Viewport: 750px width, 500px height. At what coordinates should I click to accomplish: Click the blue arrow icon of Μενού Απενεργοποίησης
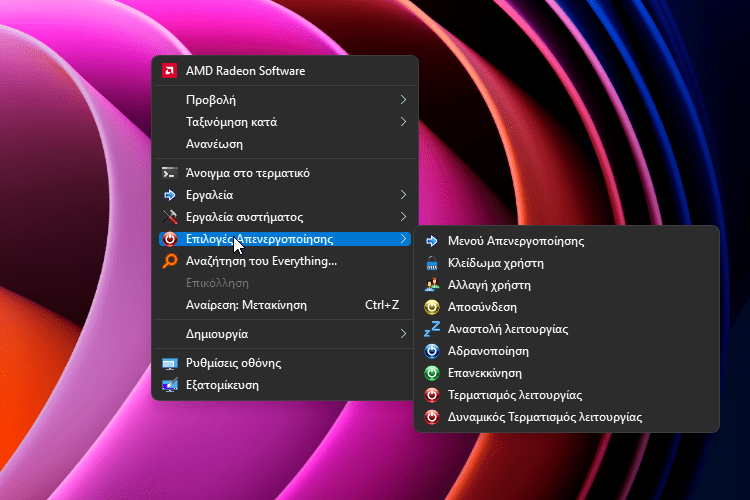click(x=431, y=241)
